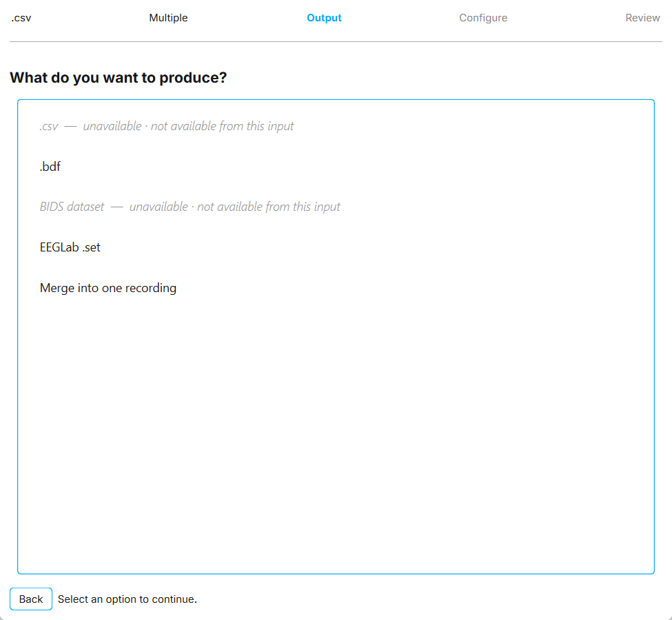The image size is (672, 620).
Task: Click 'Select an option to continue.' message
Action: click(128, 599)
